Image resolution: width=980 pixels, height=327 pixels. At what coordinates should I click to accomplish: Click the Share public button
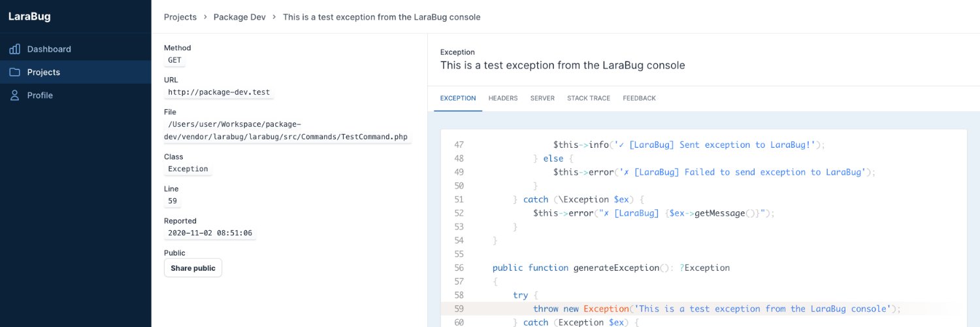point(193,268)
